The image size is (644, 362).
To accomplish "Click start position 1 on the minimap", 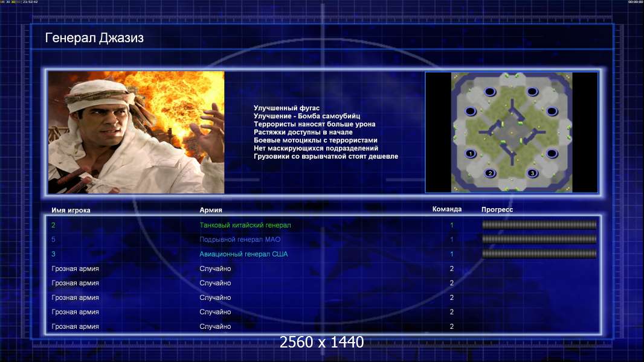I will 470,154.
